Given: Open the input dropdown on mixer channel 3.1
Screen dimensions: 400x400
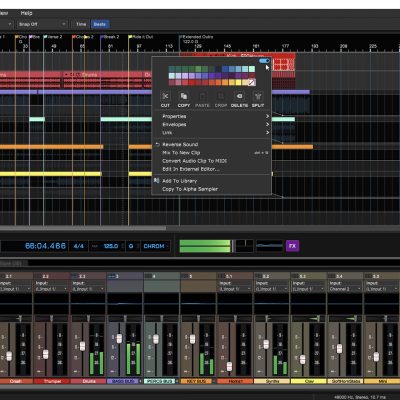Looking at the screenshot, I should click(235, 289).
